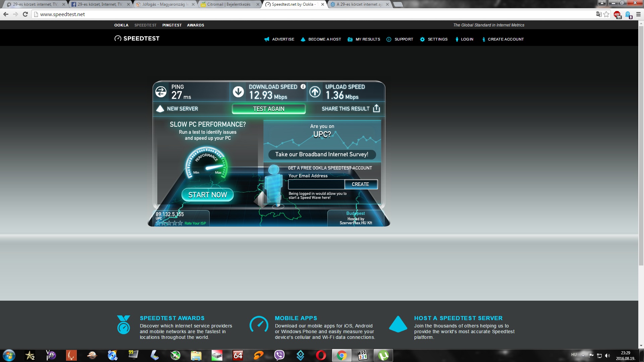
Task: Click the SPEEDTEST logo
Action: [137, 39]
